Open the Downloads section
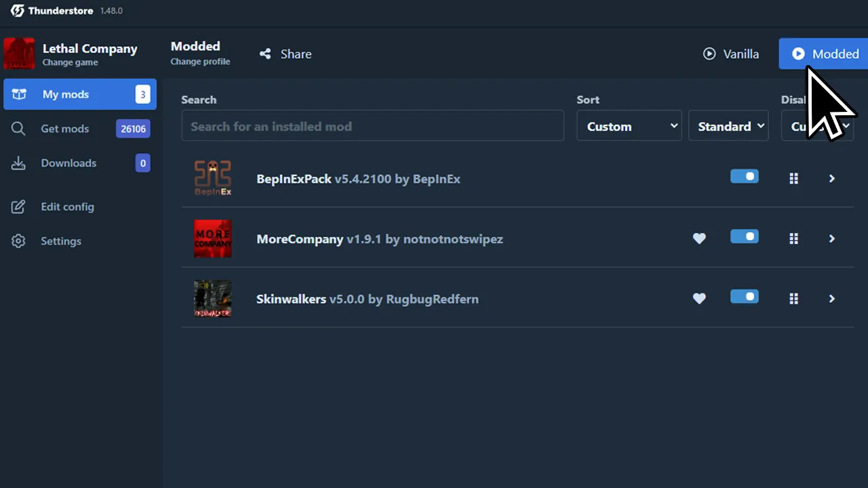 [x=68, y=163]
